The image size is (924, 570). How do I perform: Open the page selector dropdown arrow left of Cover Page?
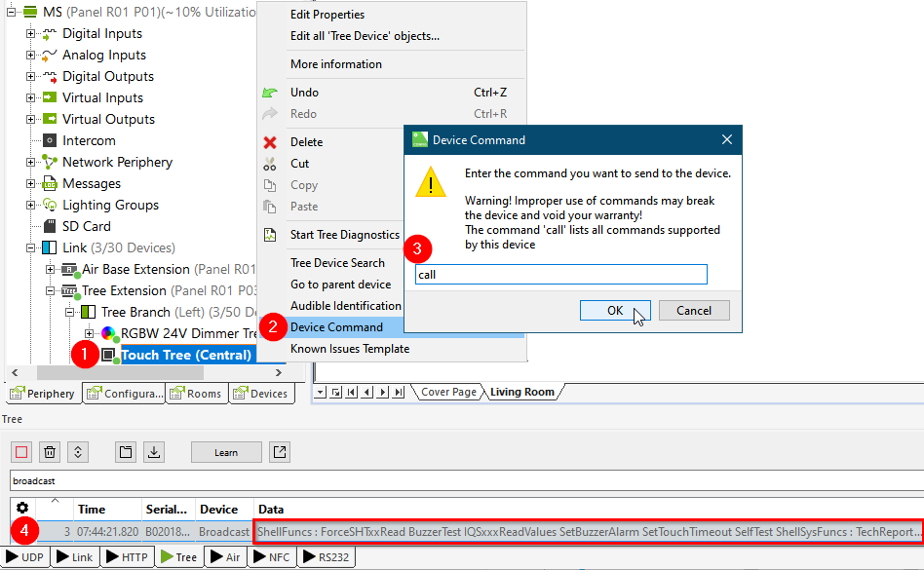pyautogui.click(x=320, y=392)
